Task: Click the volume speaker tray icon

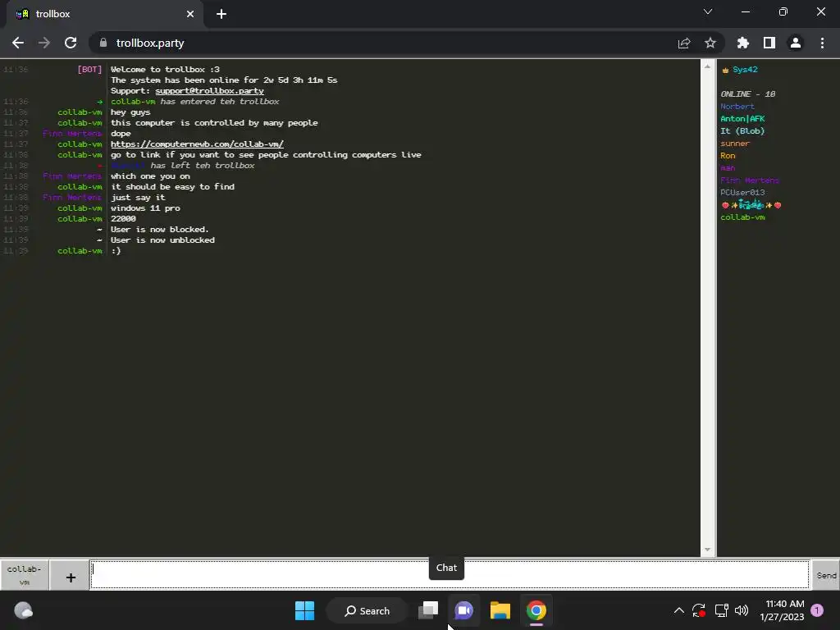Action: coord(742,610)
